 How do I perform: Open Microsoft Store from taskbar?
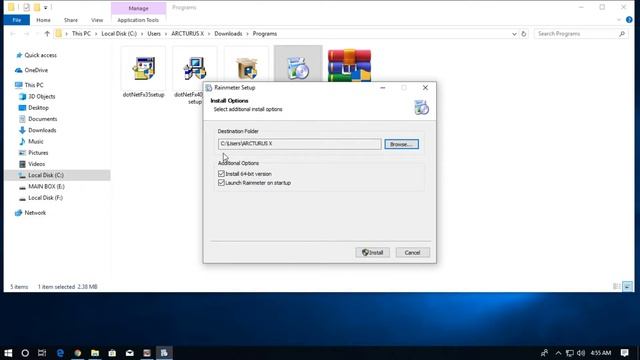pos(112,353)
